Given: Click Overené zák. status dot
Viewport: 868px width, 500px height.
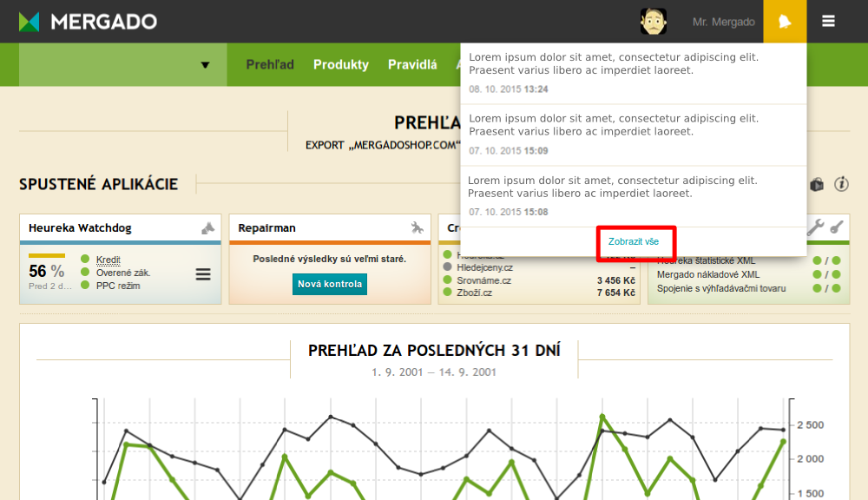Looking at the screenshot, I should (85, 272).
